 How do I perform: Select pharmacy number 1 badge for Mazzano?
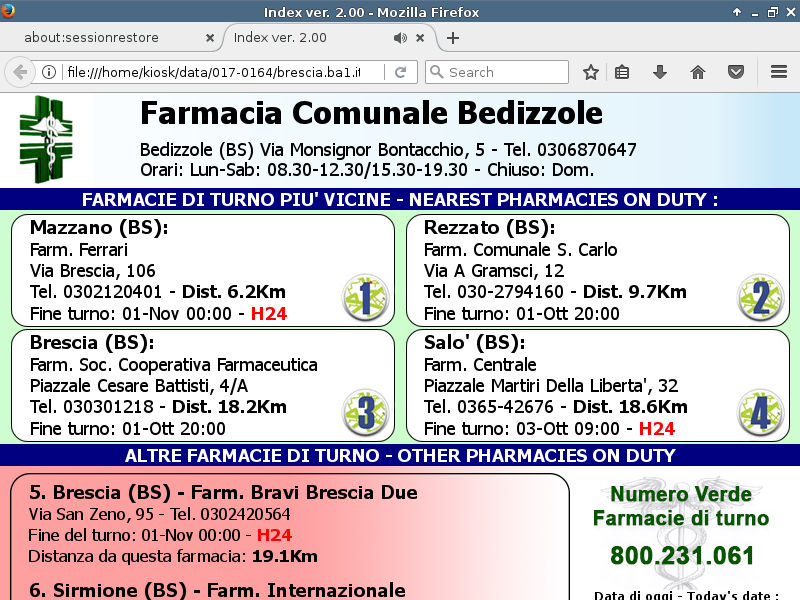pos(365,297)
